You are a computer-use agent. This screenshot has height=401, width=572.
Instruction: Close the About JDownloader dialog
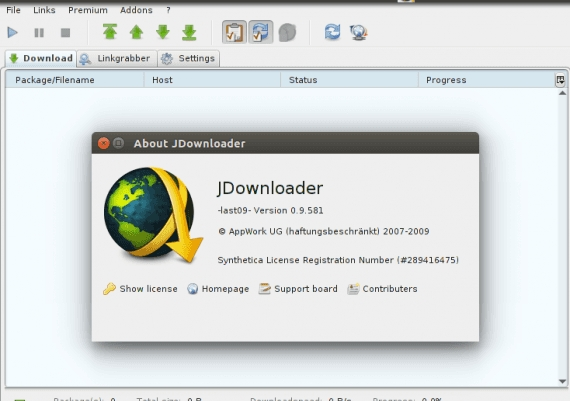(104, 143)
